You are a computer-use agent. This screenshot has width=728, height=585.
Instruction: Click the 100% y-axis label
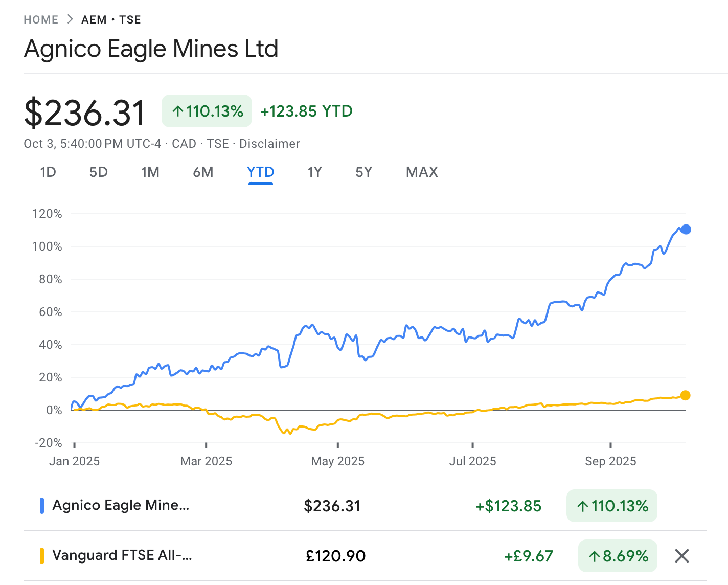click(47, 246)
